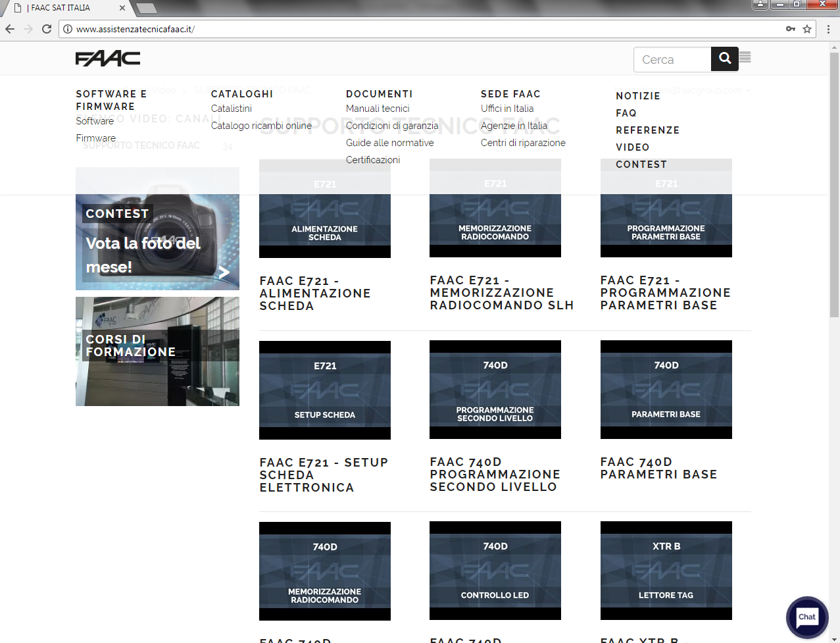Viewport: 840px width, 643px height.
Task: Open Software e Firmware menu heading
Action: pos(111,100)
